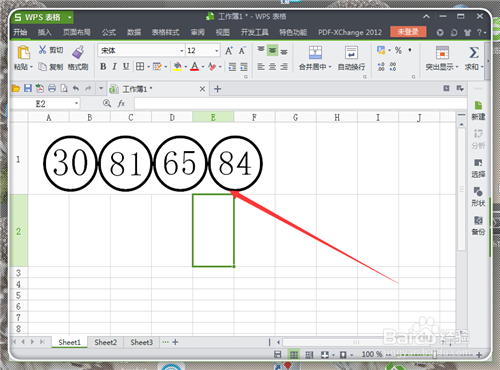The image size is (500, 370).
Task: Toggle align text right
Action: [284, 67]
